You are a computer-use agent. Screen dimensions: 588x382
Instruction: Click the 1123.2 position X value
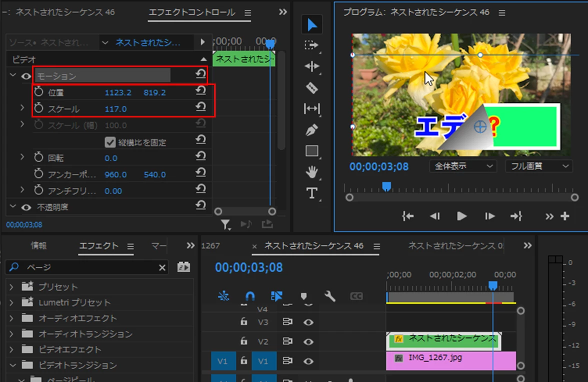(118, 92)
